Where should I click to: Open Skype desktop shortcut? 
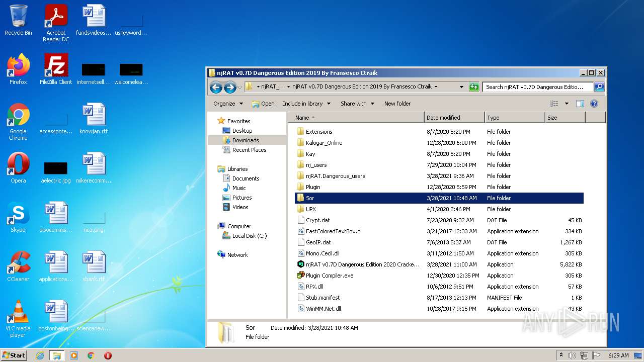[x=18, y=217]
